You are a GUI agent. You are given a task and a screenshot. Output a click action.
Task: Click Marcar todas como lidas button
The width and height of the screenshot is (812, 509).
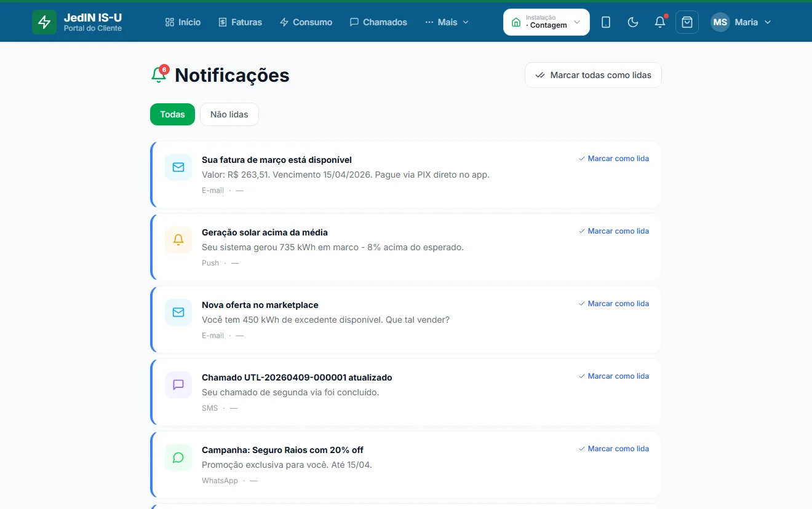[x=593, y=75]
